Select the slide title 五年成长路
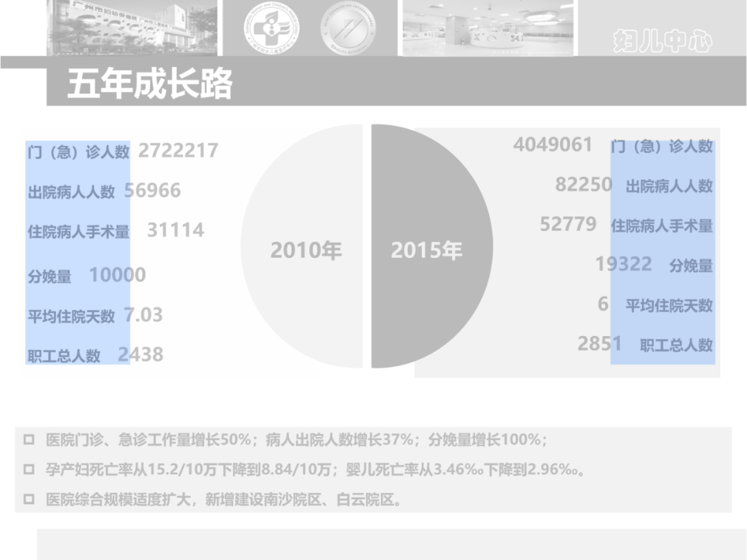The image size is (747, 560). point(149,84)
